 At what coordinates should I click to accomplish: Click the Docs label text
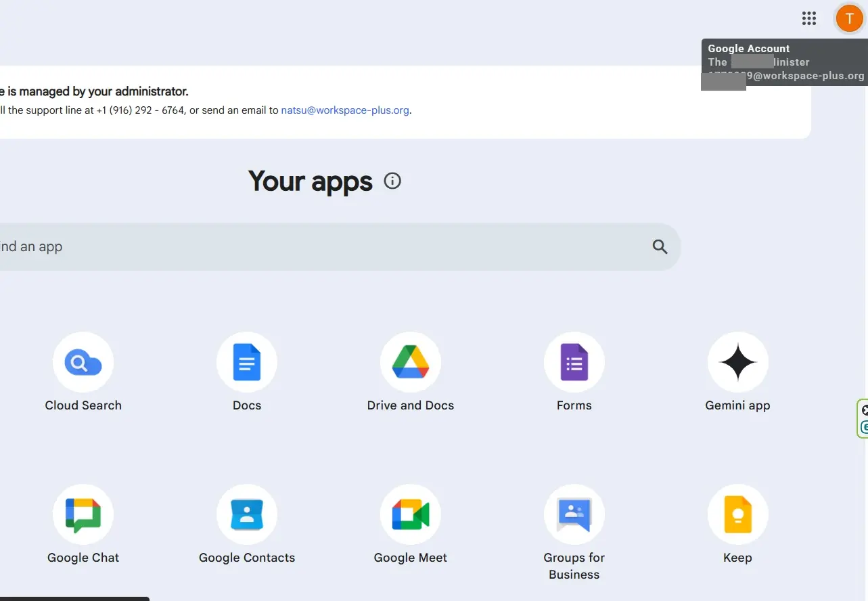(247, 405)
